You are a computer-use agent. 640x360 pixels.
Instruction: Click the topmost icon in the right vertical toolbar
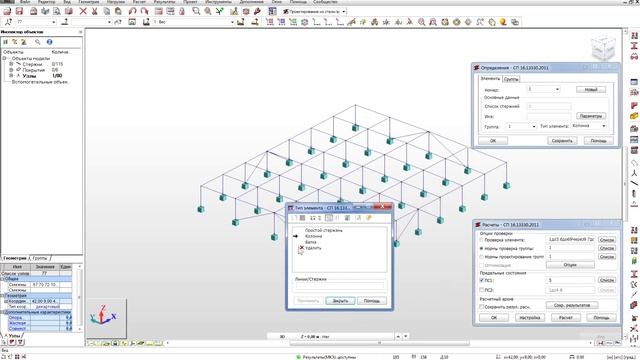(x=634, y=36)
